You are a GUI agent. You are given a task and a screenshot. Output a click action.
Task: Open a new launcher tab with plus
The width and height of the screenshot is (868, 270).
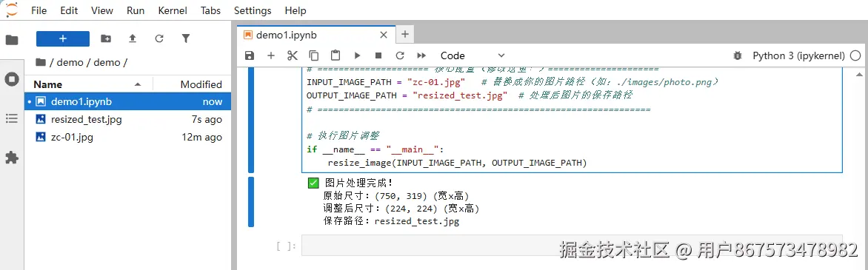pyautogui.click(x=404, y=34)
